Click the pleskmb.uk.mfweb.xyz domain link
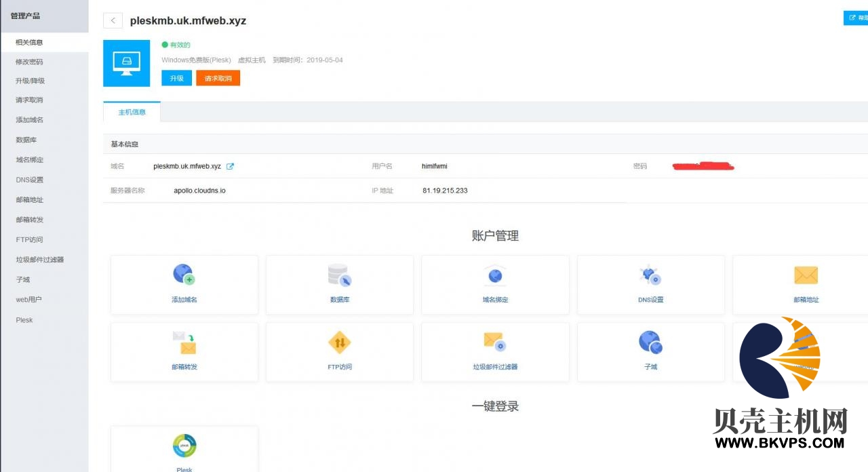This screenshot has height=472, width=868. tap(187, 166)
